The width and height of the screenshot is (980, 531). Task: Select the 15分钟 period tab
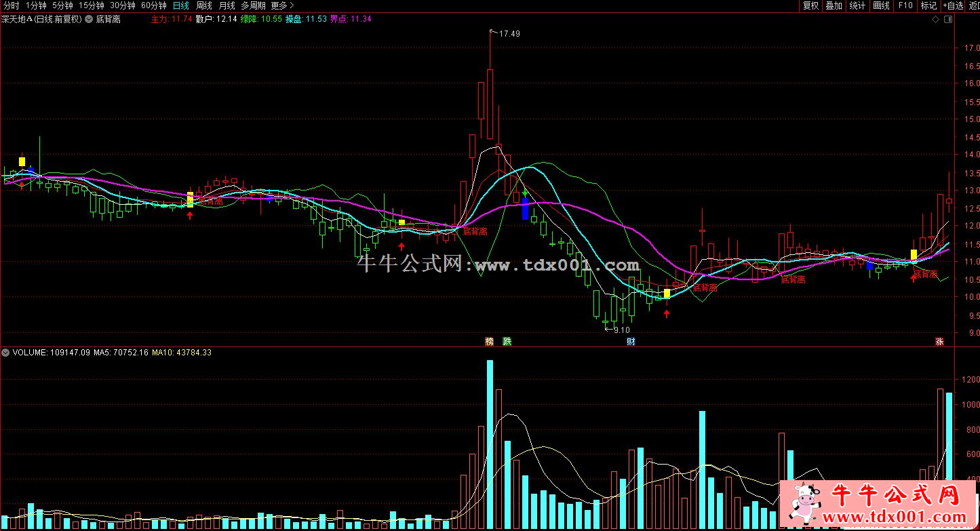91,5
